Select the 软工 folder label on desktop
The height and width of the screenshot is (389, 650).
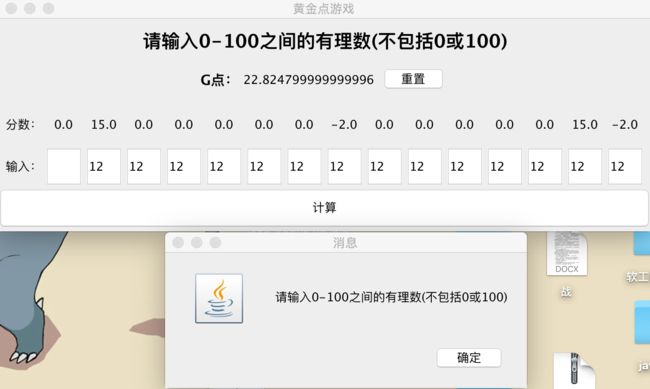638,277
